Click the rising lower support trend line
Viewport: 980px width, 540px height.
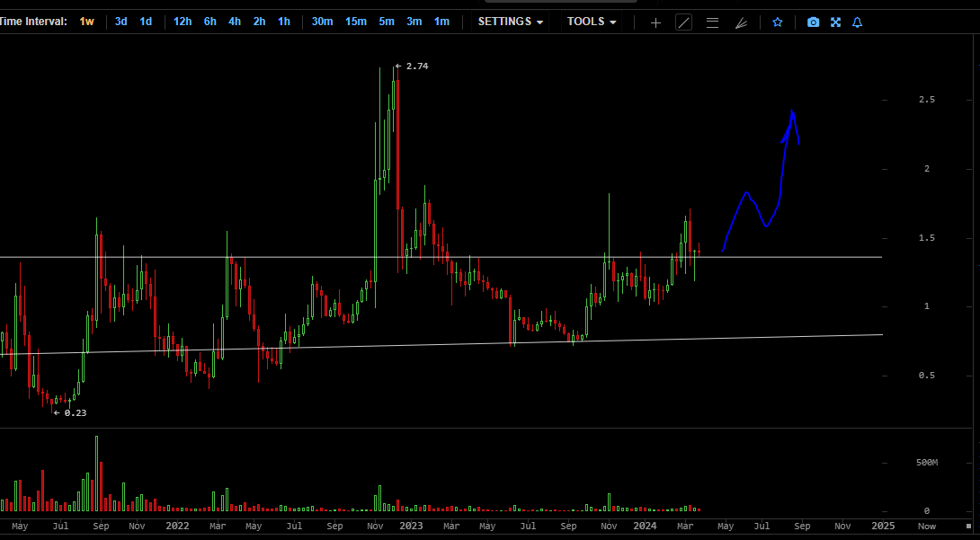click(x=441, y=345)
